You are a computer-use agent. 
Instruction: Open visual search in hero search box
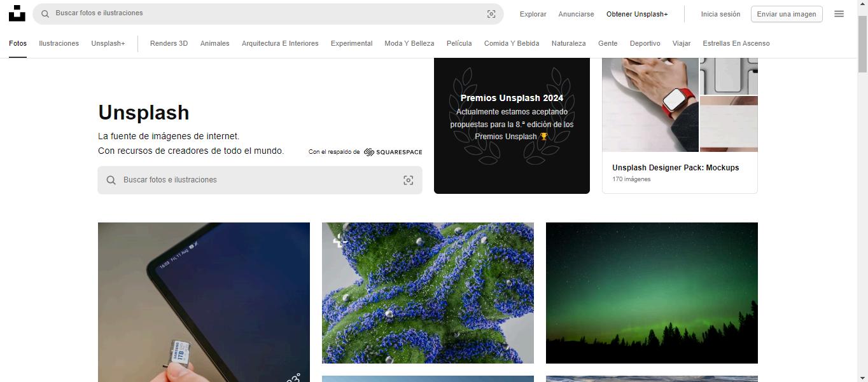(x=409, y=181)
